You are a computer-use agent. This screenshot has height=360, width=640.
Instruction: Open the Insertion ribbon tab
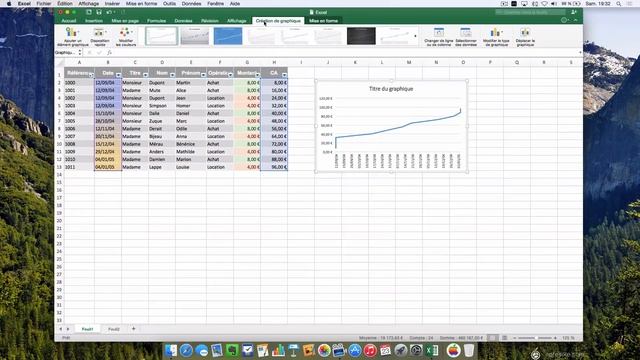(94, 21)
